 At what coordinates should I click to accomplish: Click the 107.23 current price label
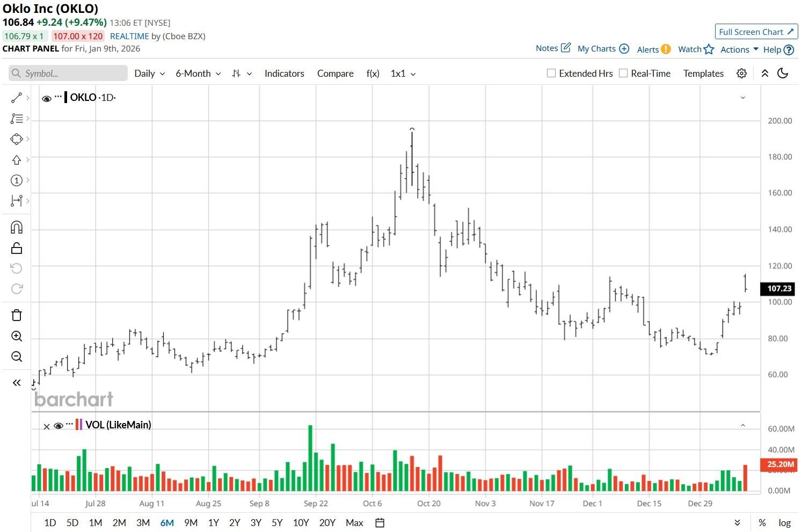click(x=777, y=289)
